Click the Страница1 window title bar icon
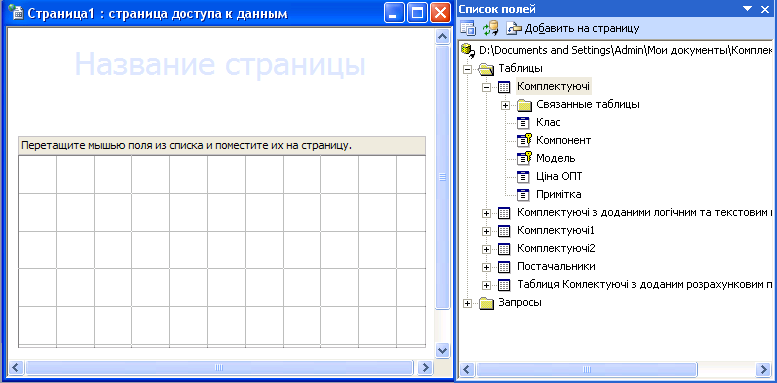The height and width of the screenshot is (383, 777). point(17,12)
